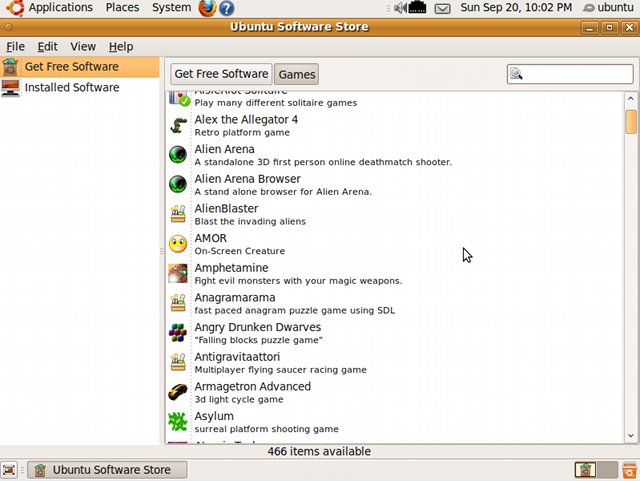Open the View menu
The height and width of the screenshot is (481, 640).
[83, 47]
